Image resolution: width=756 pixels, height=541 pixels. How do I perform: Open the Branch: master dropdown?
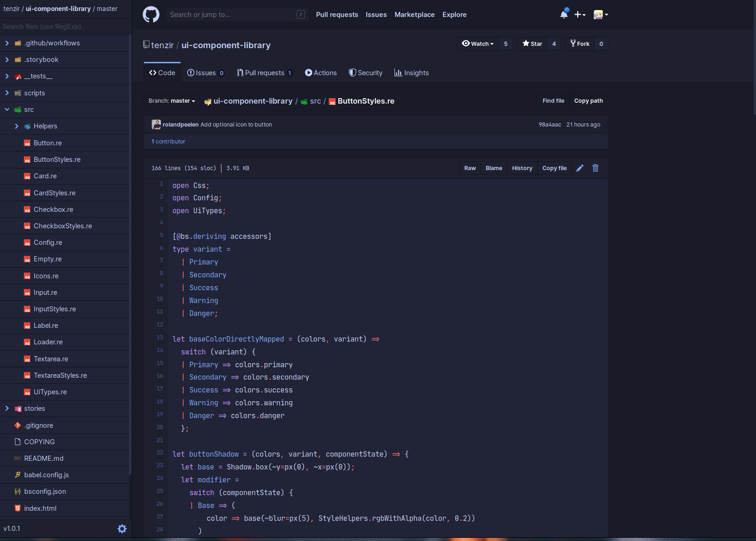point(171,101)
